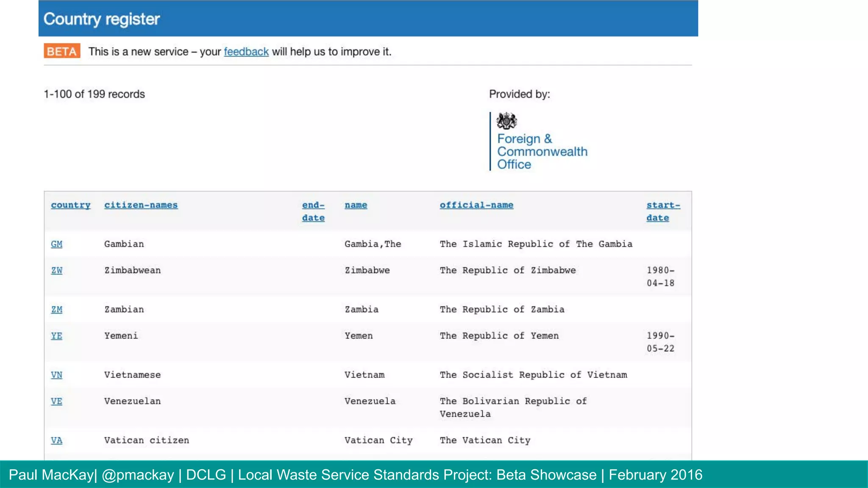Click the 'Zimbabwean' citizen name cell
868x488 pixels.
133,270
